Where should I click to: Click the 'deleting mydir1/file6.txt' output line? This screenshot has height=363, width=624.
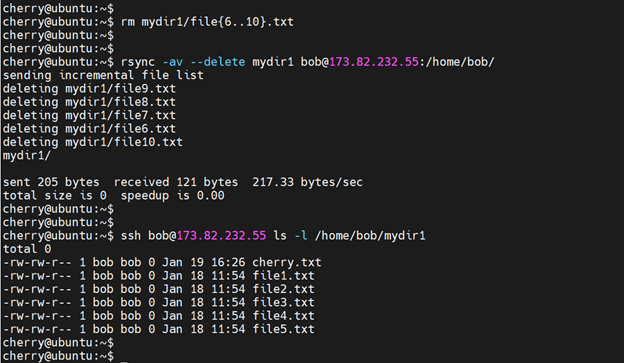point(89,129)
